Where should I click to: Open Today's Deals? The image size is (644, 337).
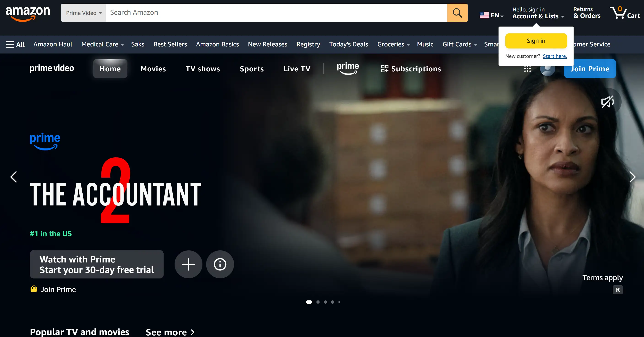[348, 44]
